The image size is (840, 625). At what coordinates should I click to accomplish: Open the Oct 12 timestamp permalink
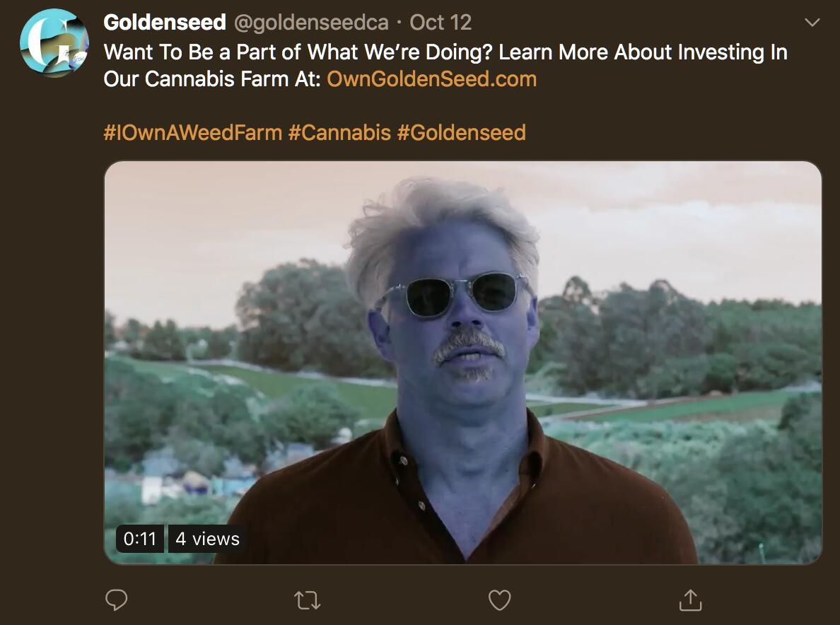pos(441,23)
